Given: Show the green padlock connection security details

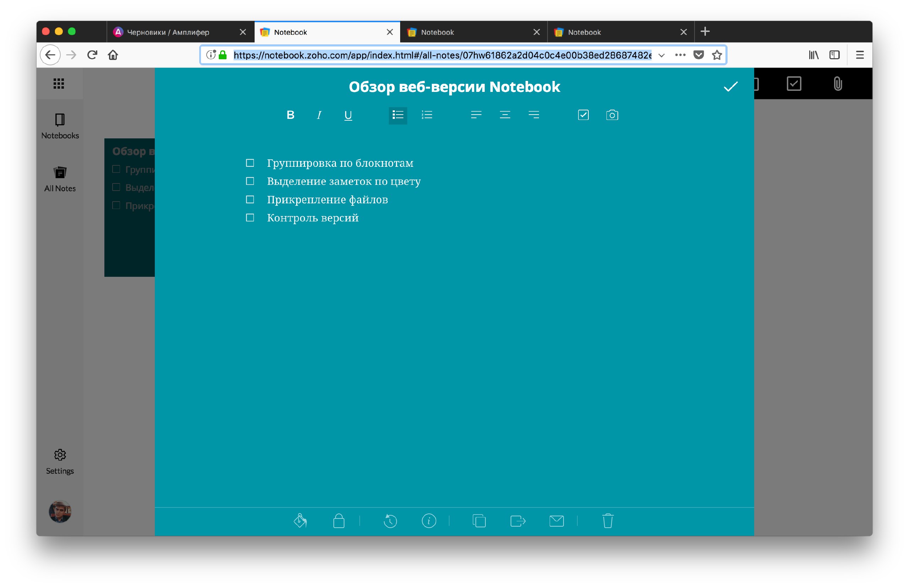Looking at the screenshot, I should 223,55.
